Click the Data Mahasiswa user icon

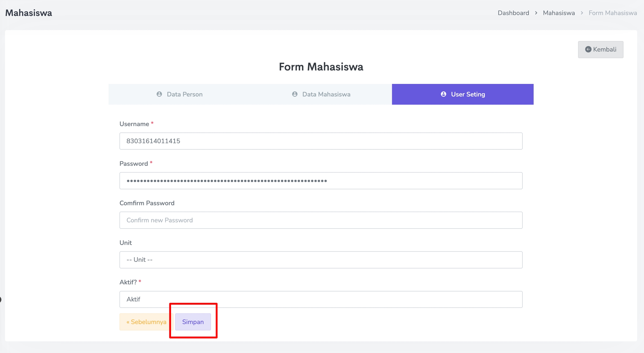pos(295,94)
